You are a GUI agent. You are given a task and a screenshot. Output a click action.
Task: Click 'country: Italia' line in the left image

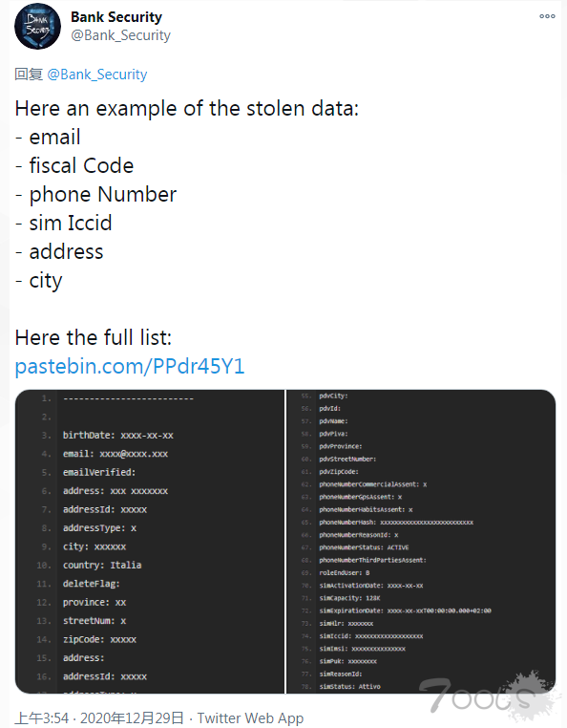point(102,565)
